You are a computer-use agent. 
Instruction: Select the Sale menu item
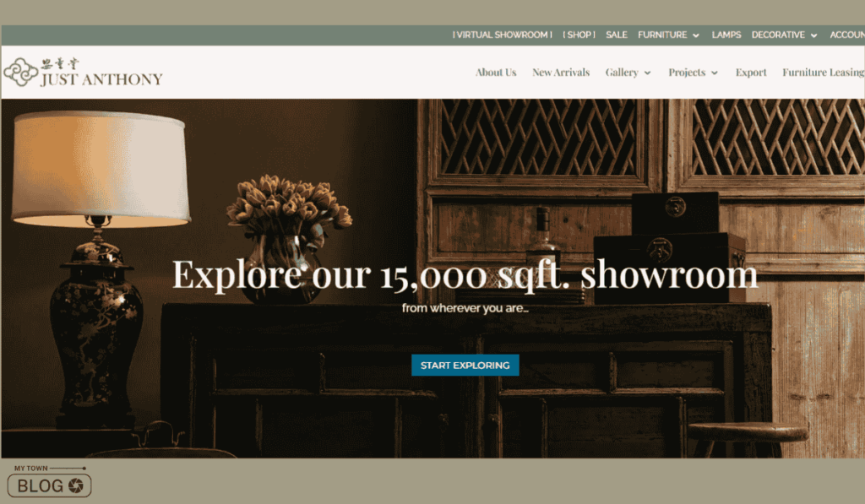tap(616, 35)
